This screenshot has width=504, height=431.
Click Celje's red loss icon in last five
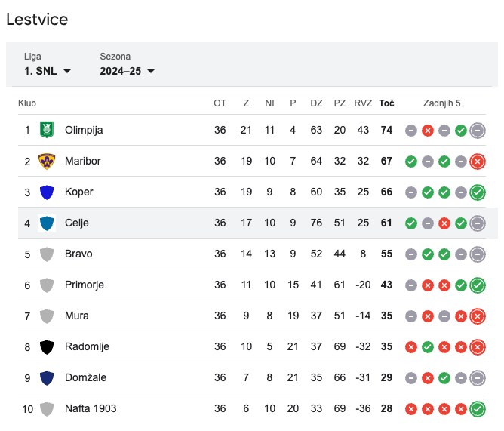coord(444,223)
